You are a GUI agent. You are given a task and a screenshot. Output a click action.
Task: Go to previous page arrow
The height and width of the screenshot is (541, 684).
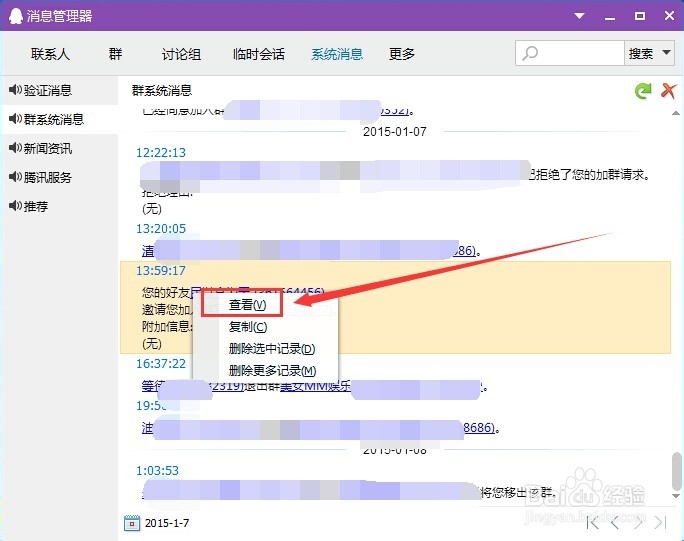click(615, 522)
